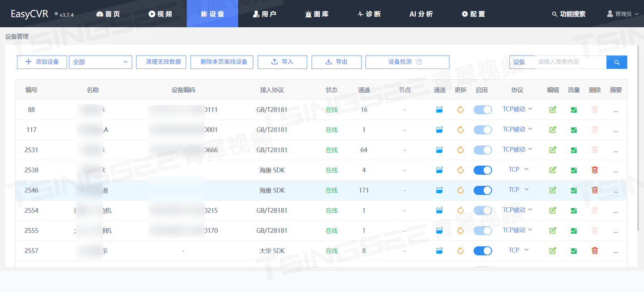Delete device 2557 with red trash icon
Screen dimensions: 644x292
click(595, 250)
